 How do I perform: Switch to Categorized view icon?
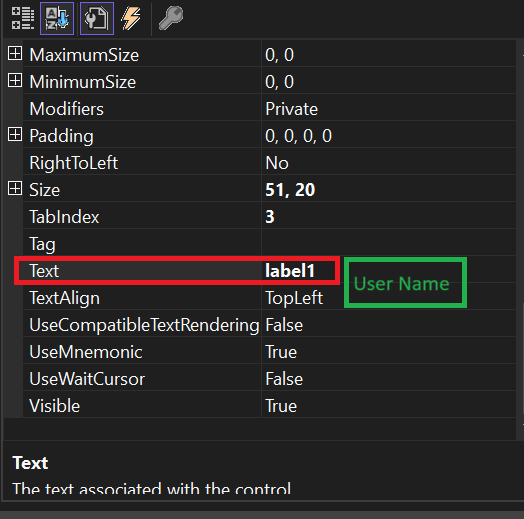click(x=23, y=18)
